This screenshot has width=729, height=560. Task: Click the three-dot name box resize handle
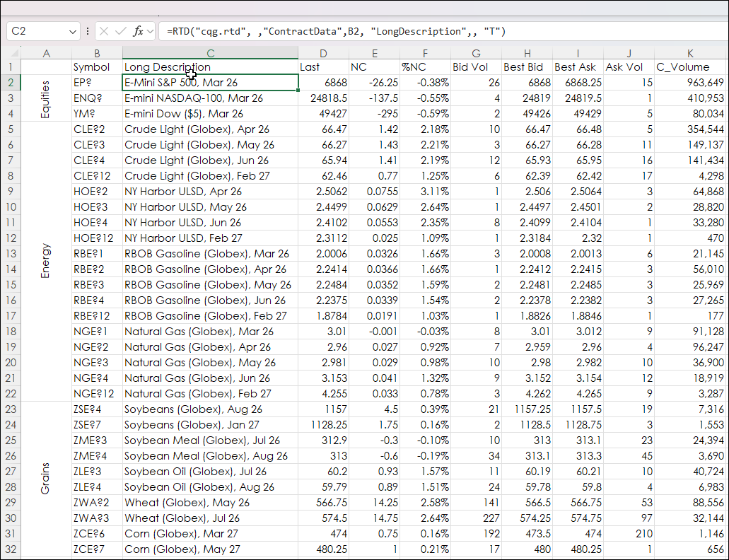tap(88, 31)
